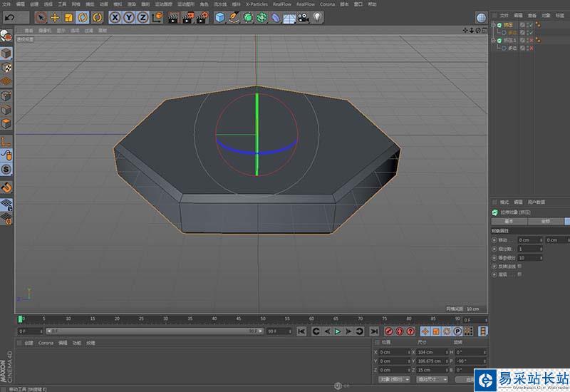Click the light bulb icon
This screenshot has height=392, width=570.
click(x=317, y=16)
